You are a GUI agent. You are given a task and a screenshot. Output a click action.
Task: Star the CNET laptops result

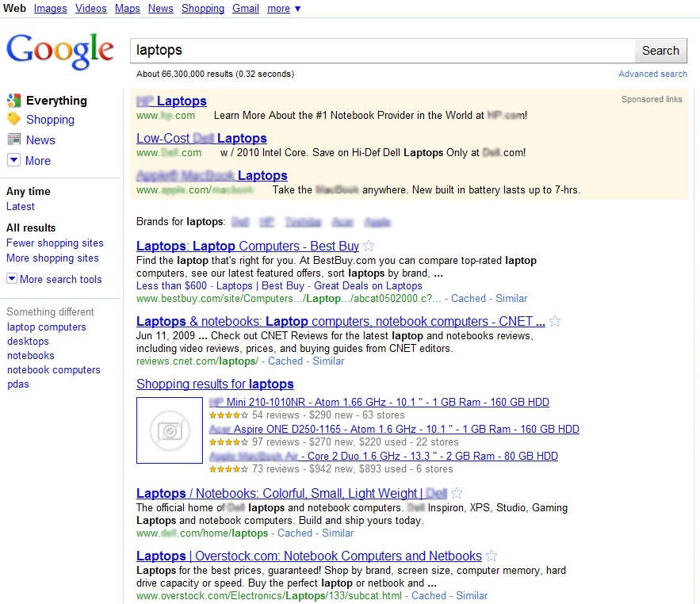pos(555,321)
